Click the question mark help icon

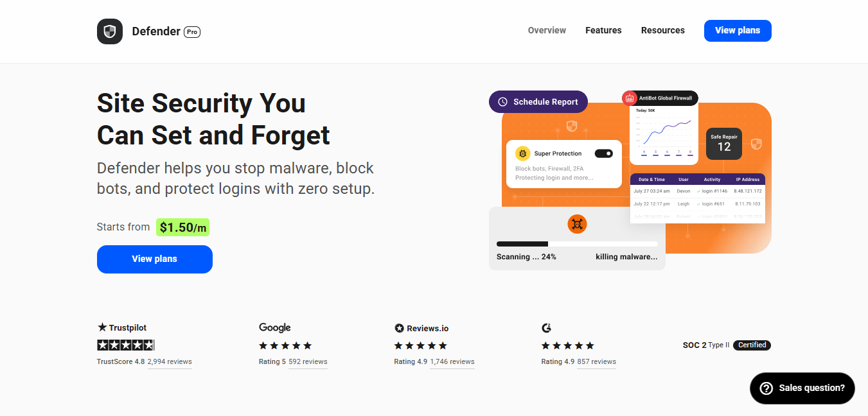pos(766,388)
